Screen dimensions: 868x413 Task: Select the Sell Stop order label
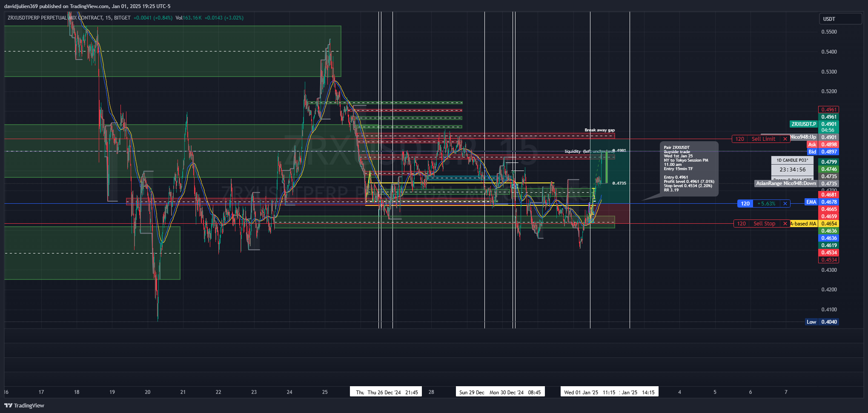pyautogui.click(x=764, y=224)
